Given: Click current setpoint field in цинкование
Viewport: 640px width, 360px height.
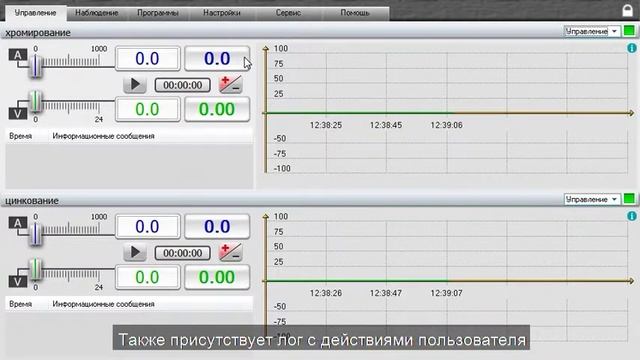Looking at the screenshot, I should click(x=147, y=227).
